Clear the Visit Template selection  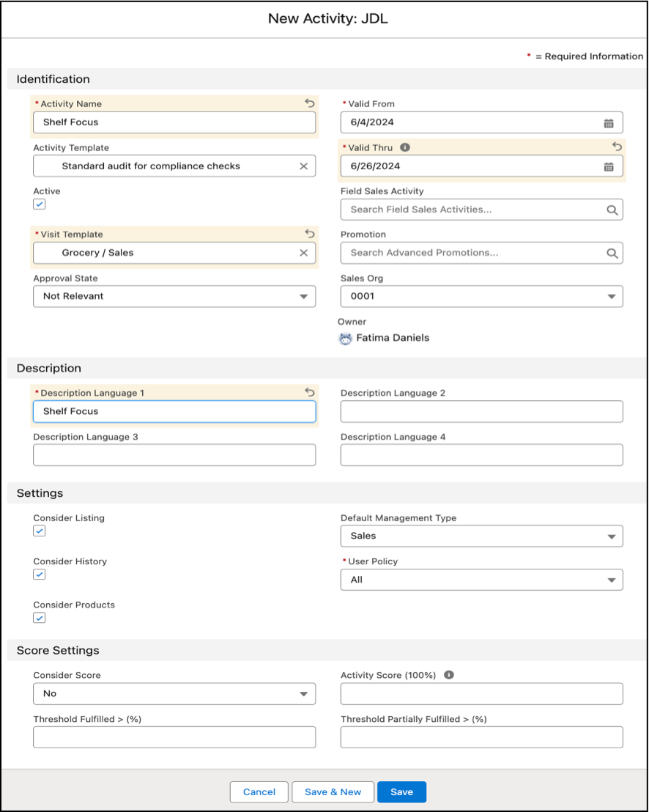point(304,253)
